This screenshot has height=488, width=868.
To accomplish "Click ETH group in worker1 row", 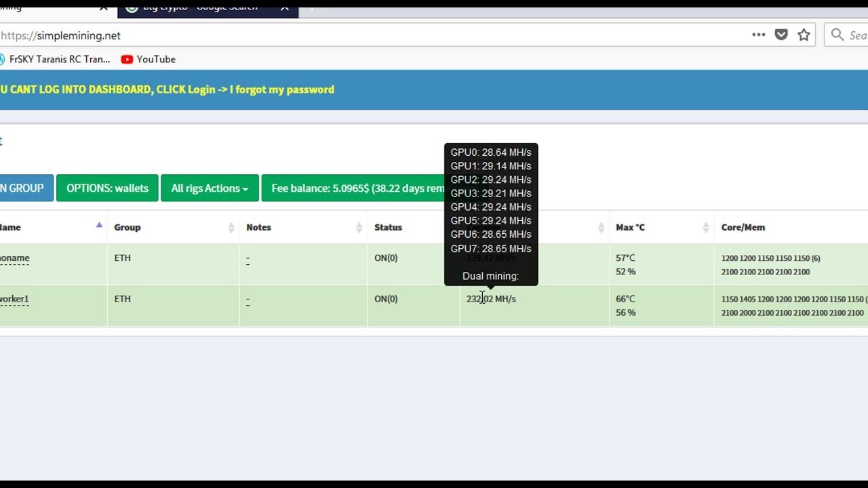I will pos(122,299).
